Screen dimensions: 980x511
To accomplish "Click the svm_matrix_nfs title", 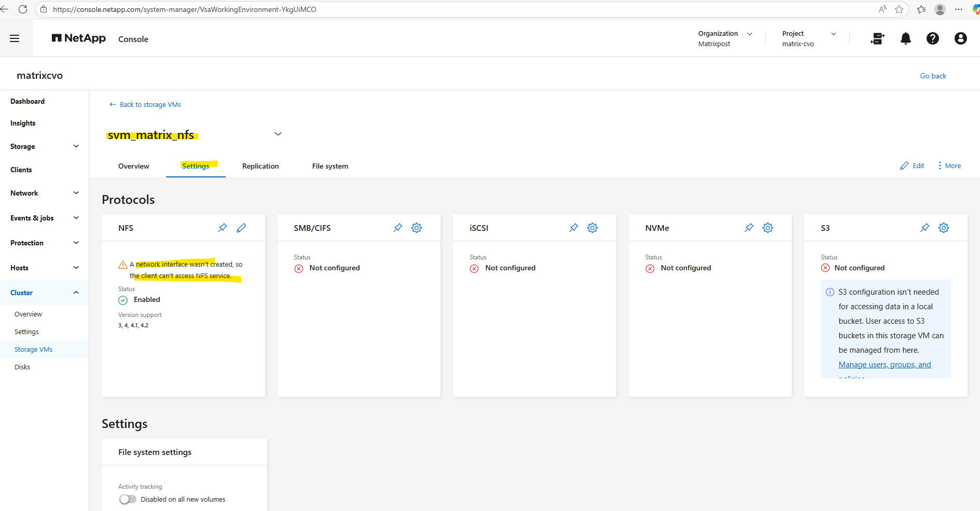I will tap(151, 135).
